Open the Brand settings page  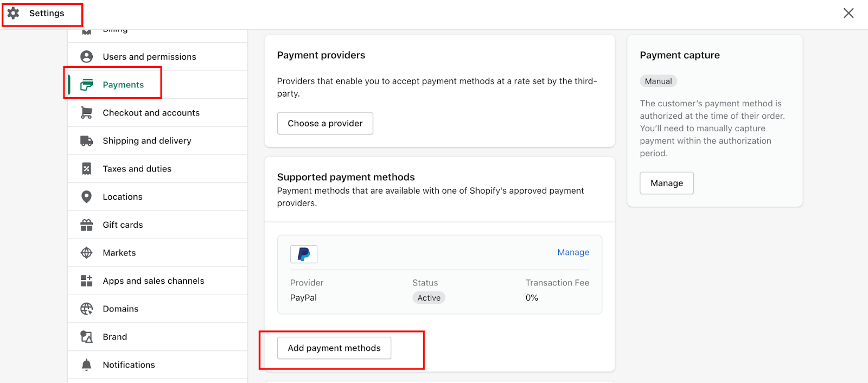115,337
